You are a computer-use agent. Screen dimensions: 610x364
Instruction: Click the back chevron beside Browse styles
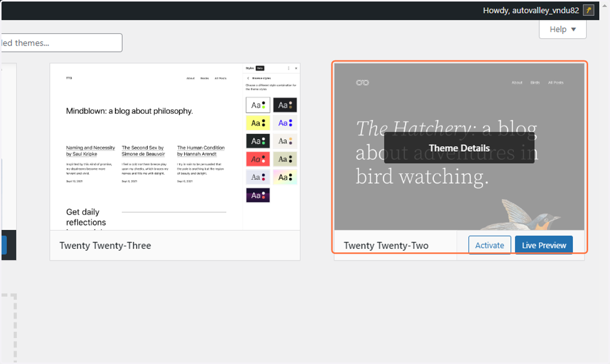(248, 78)
